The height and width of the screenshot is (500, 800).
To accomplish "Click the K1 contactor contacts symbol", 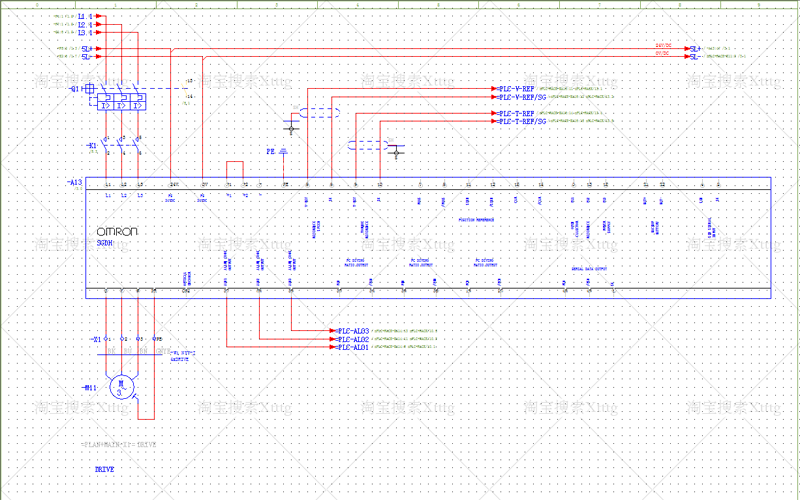I will tap(121, 145).
